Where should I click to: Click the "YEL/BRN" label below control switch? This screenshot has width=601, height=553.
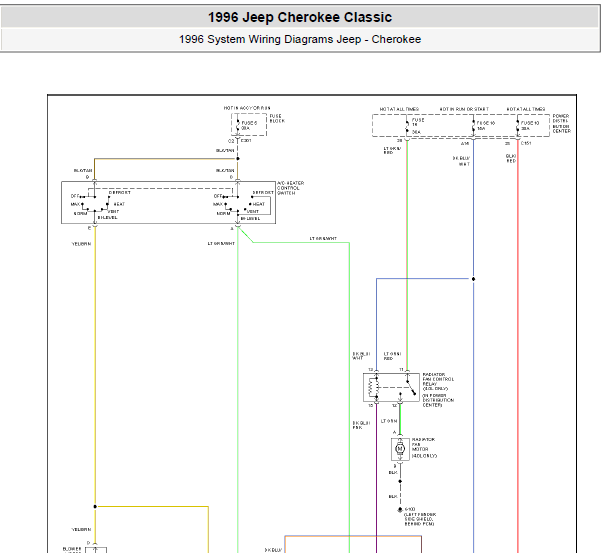click(81, 244)
